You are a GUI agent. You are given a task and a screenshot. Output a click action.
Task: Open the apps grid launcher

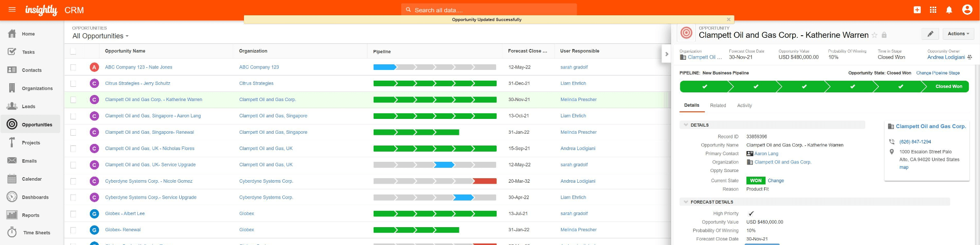pos(933,10)
